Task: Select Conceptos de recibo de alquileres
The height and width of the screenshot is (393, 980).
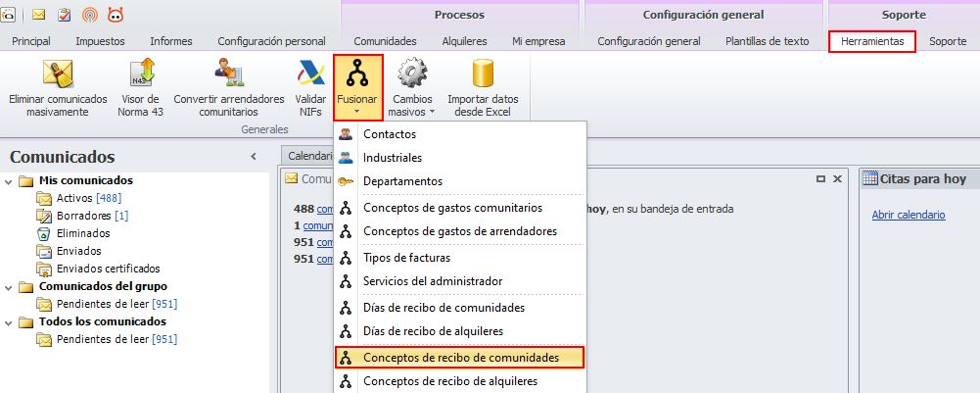Action: click(x=460, y=381)
